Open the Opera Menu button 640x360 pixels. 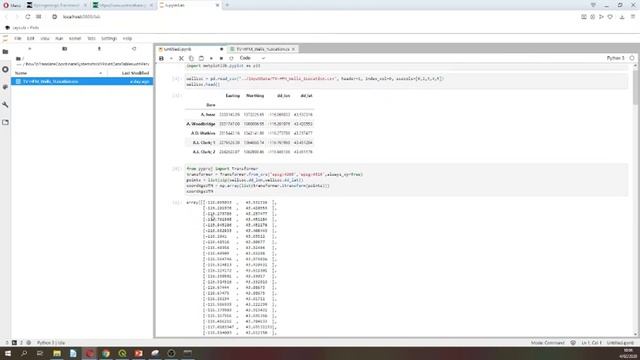tap(12, 5)
